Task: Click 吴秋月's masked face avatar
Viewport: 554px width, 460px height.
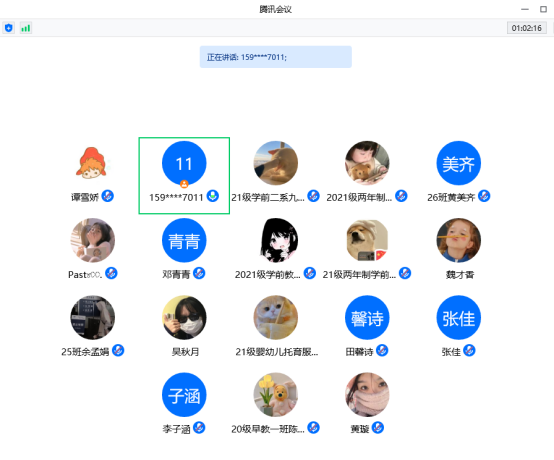Action: click(x=184, y=317)
